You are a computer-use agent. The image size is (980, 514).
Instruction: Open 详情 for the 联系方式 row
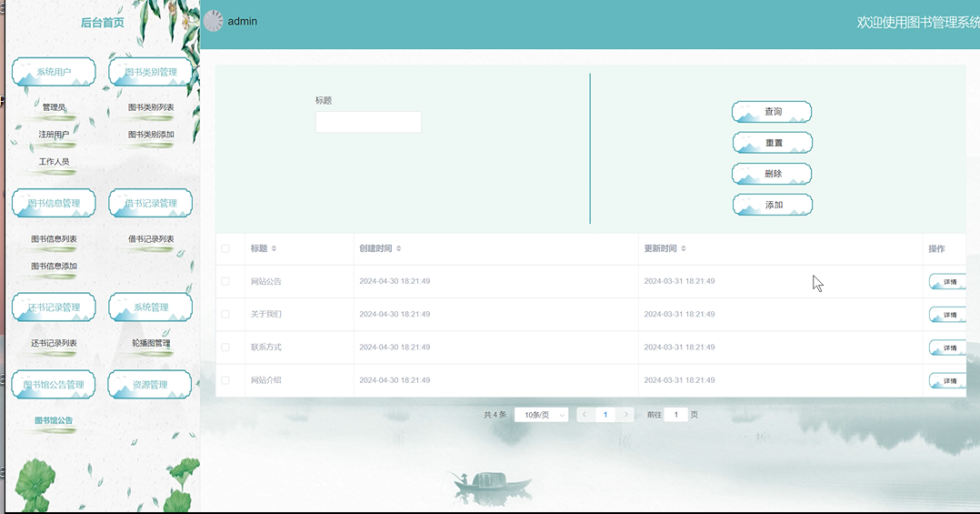tap(947, 347)
